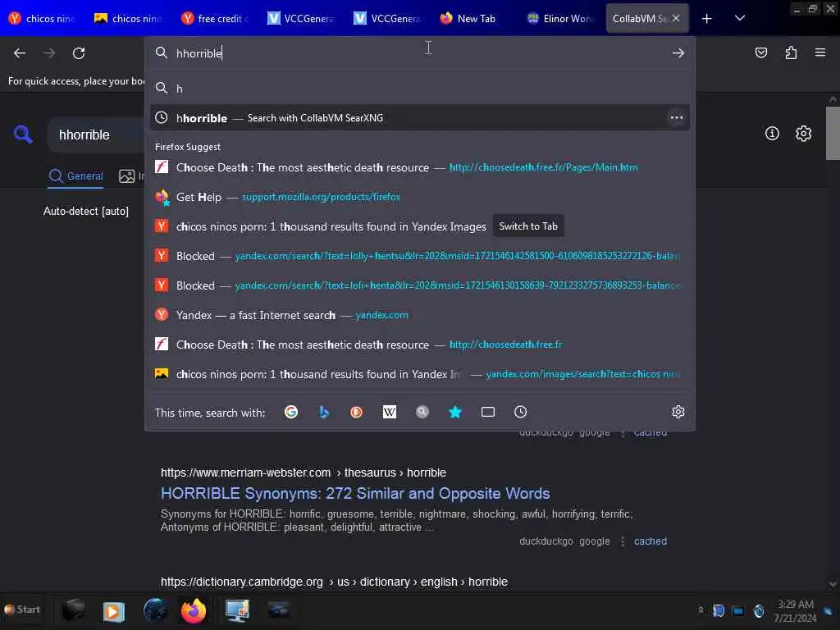The image size is (840, 630).
Task: Open the SearXNG info about icon
Action: point(772,134)
